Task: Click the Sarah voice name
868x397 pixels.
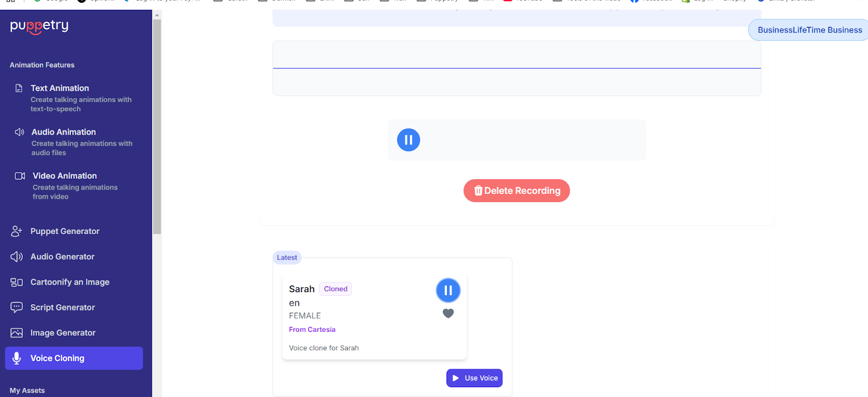Action: tap(302, 289)
